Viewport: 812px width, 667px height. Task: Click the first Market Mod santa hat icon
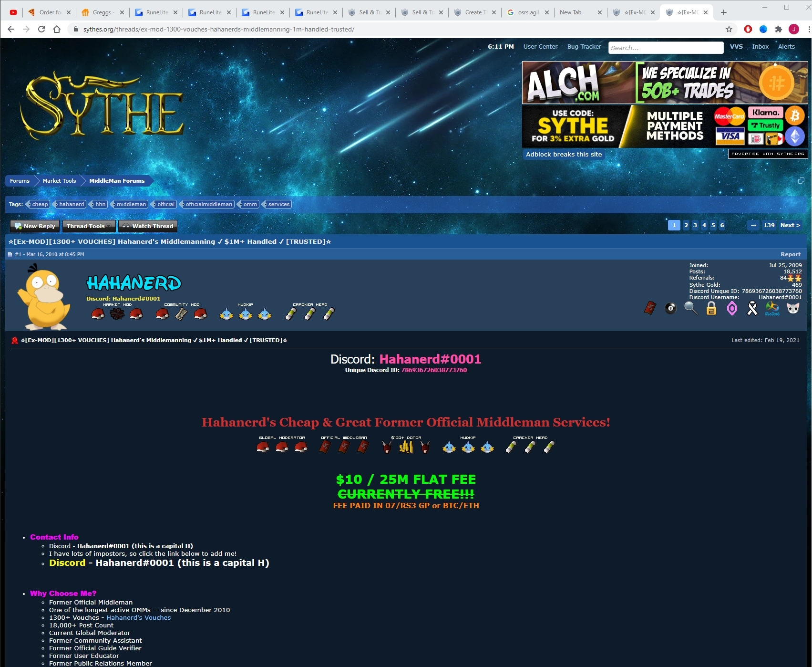click(98, 314)
